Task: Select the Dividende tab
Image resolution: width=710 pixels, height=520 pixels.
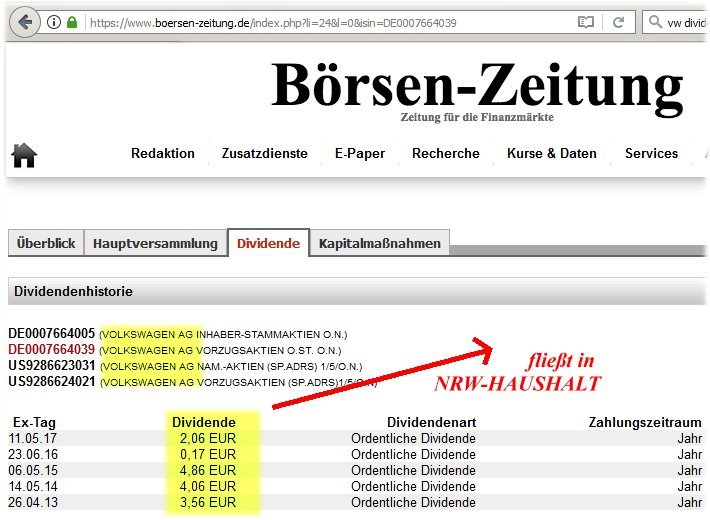Action: pyautogui.click(x=269, y=243)
